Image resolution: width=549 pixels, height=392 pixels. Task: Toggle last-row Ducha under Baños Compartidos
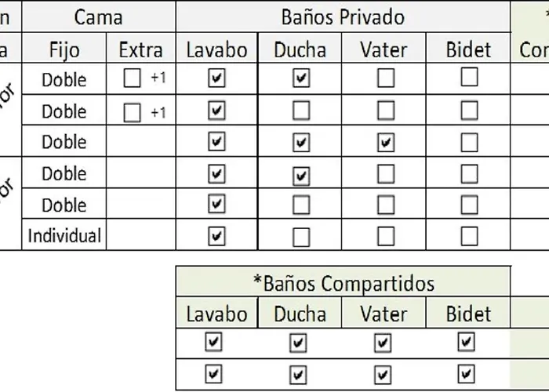tap(298, 373)
